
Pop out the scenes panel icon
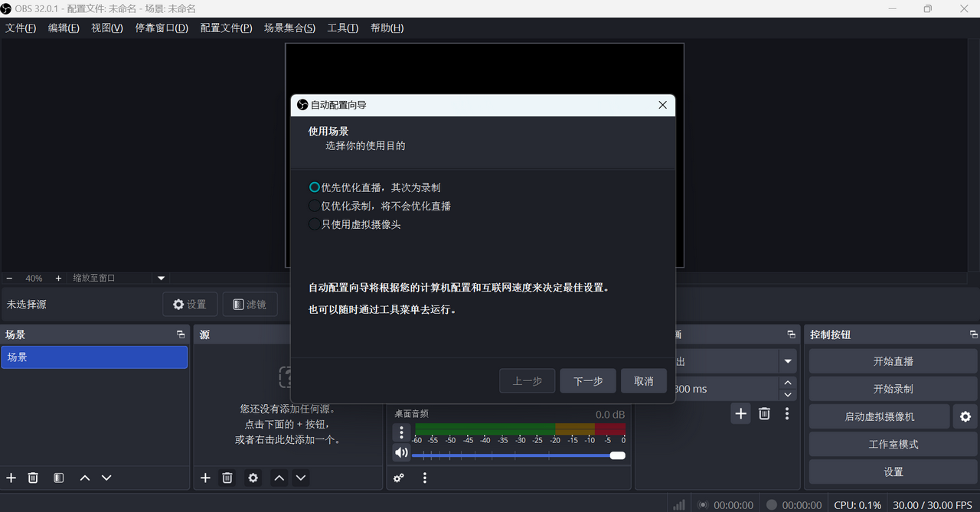click(181, 334)
